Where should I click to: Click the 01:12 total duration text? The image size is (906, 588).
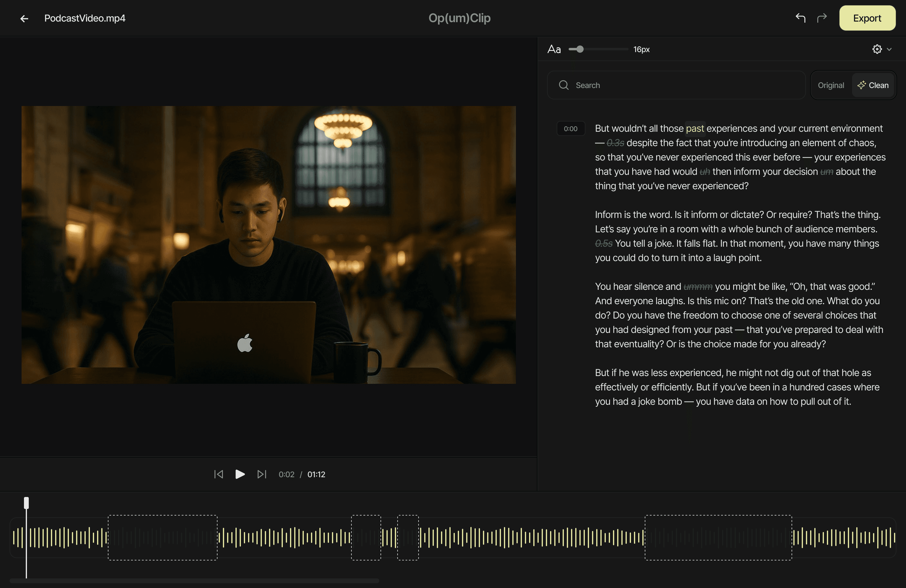coord(316,474)
